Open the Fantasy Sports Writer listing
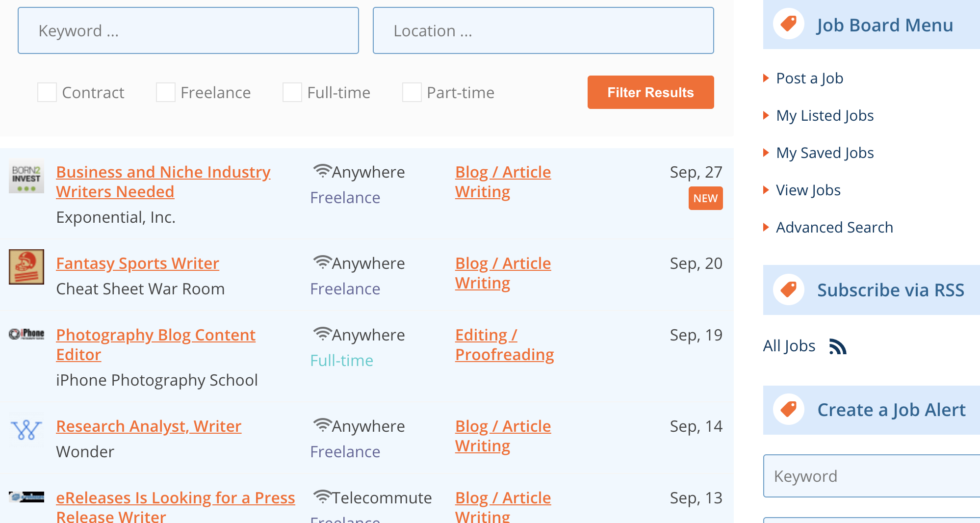 pyautogui.click(x=137, y=263)
